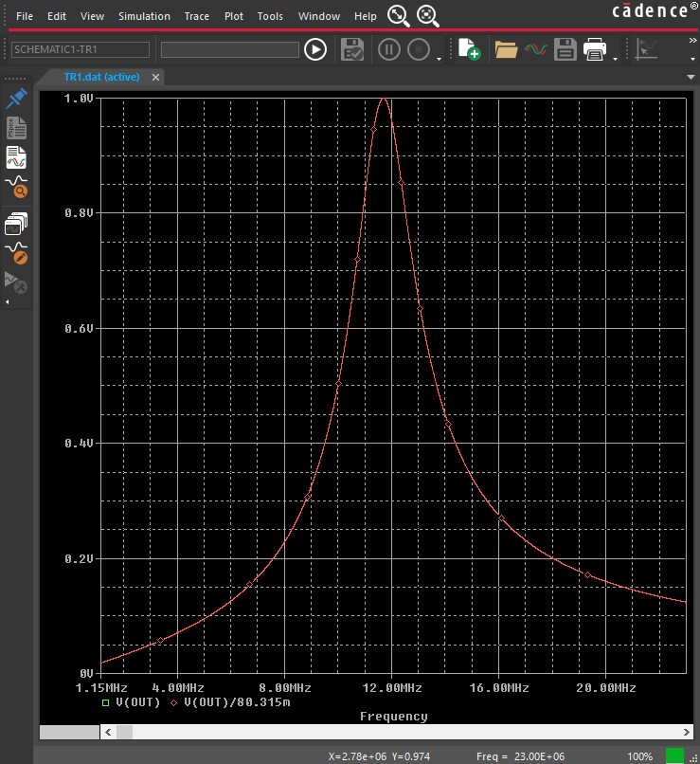Viewport: 700px width, 764px height.
Task: Save with the floppy disk icon
Action: click(565, 49)
